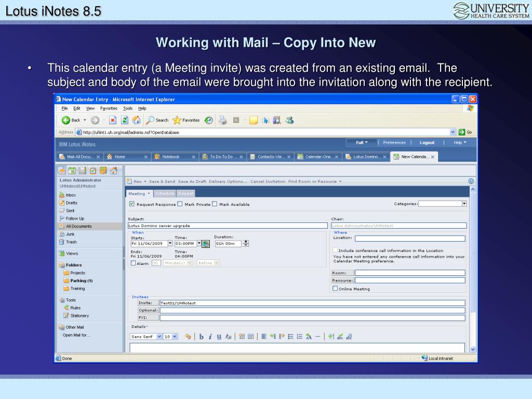Click the text alignment icon in Details toolbar
The height and width of the screenshot is (399, 532).
click(263, 337)
